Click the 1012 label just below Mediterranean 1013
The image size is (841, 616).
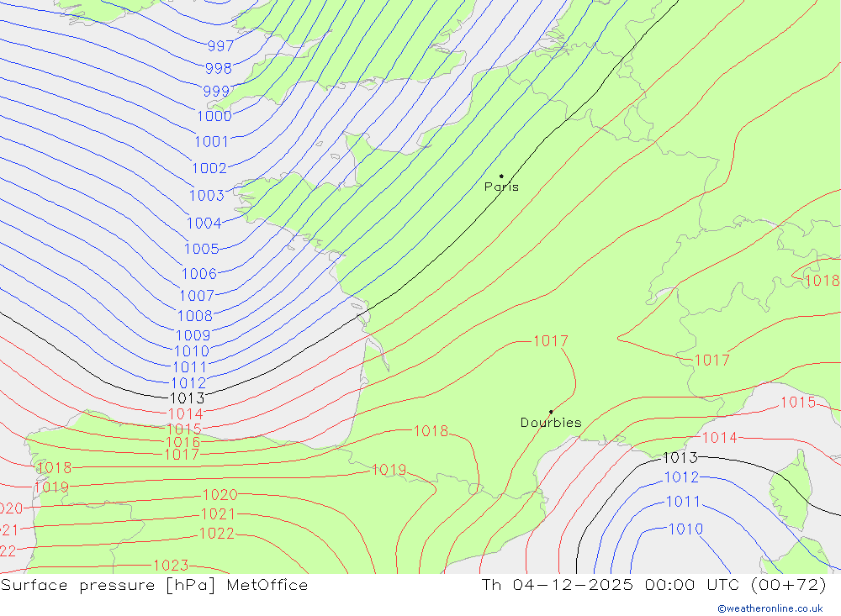tap(682, 477)
